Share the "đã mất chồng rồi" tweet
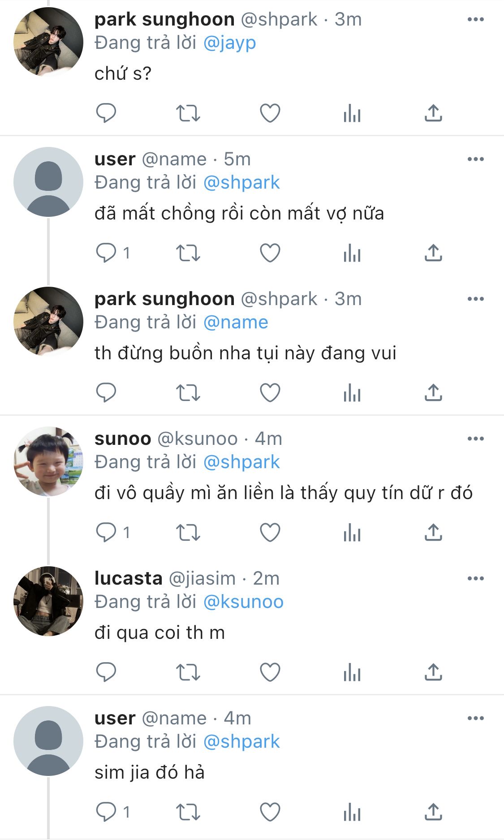 tap(433, 253)
